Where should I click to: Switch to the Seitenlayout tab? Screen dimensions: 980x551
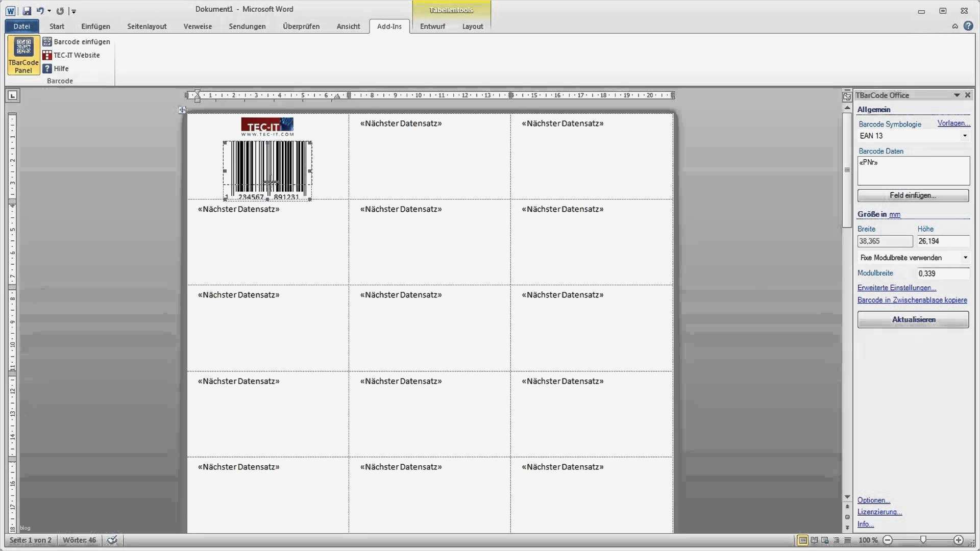pyautogui.click(x=146, y=27)
